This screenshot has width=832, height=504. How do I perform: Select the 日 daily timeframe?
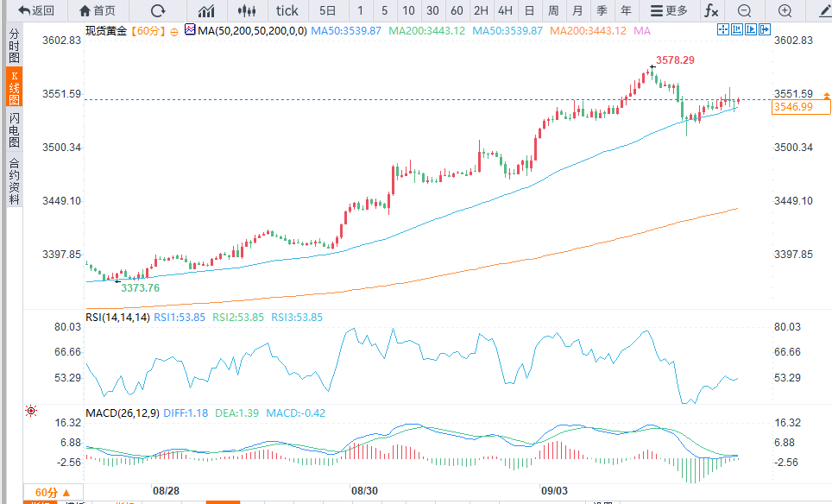tap(529, 10)
